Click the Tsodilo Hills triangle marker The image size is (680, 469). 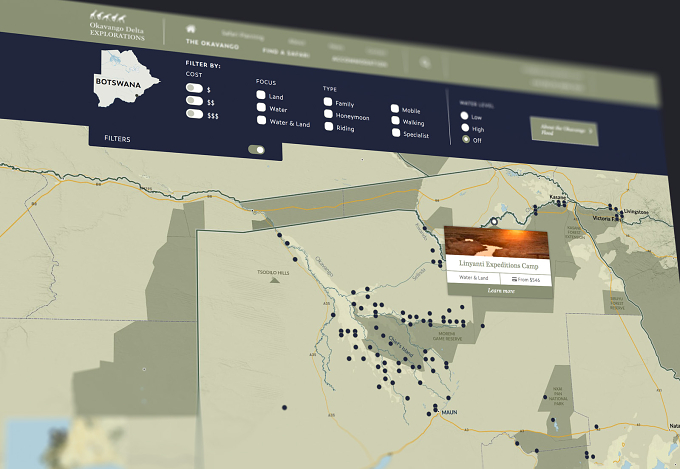point(275,280)
